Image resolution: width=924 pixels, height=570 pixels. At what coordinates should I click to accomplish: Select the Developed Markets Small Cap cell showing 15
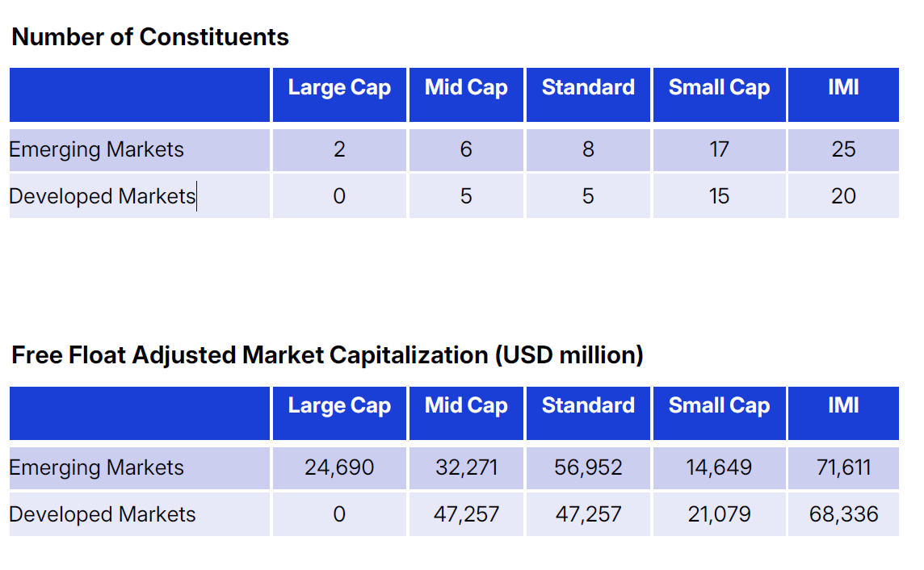click(x=719, y=196)
